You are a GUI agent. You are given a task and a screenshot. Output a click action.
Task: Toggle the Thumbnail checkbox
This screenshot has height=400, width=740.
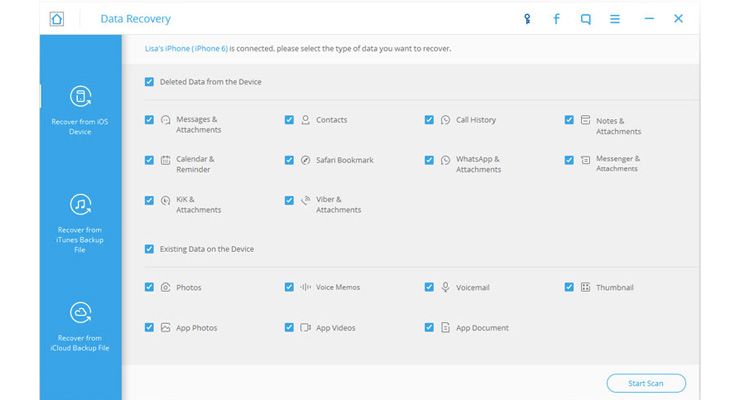[569, 287]
